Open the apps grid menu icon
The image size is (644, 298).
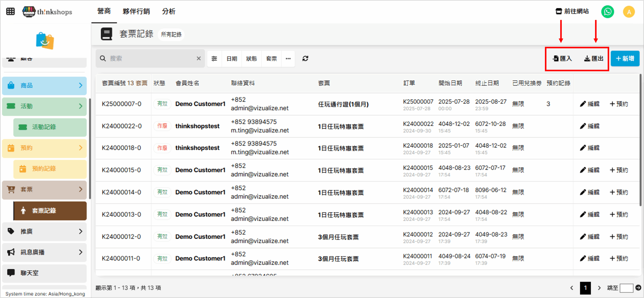[x=10, y=12]
